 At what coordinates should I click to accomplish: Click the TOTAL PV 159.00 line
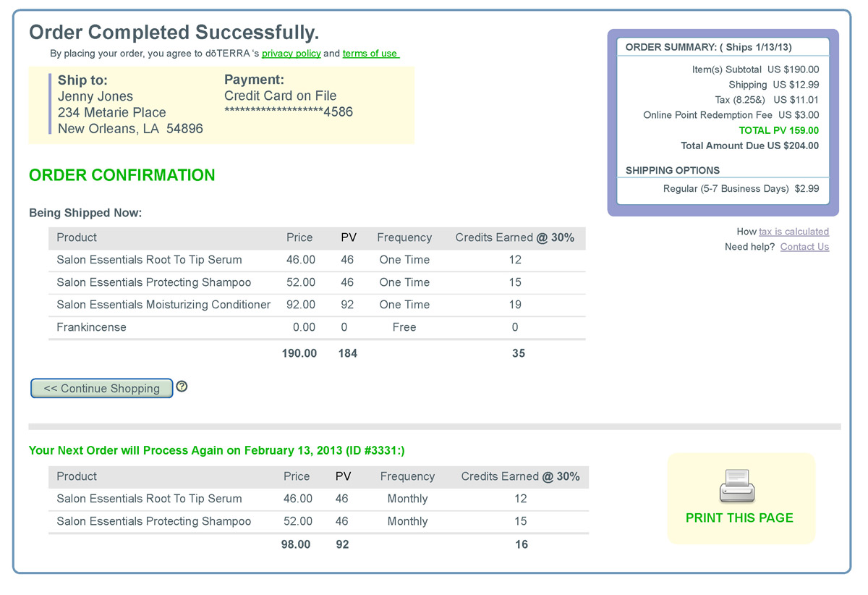click(x=779, y=130)
